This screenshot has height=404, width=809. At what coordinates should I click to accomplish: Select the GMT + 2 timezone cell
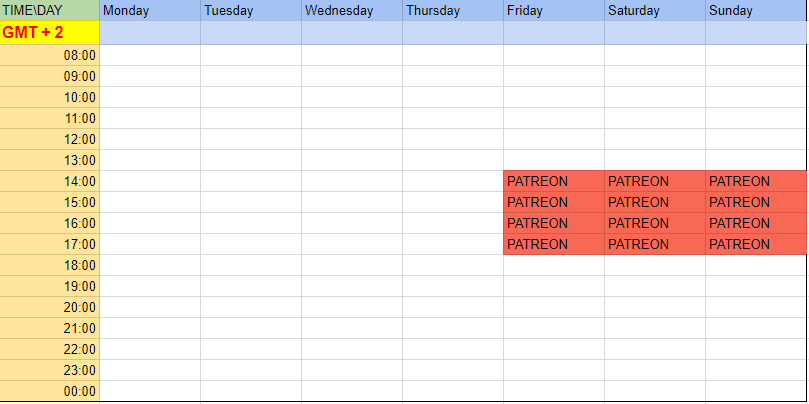point(50,32)
